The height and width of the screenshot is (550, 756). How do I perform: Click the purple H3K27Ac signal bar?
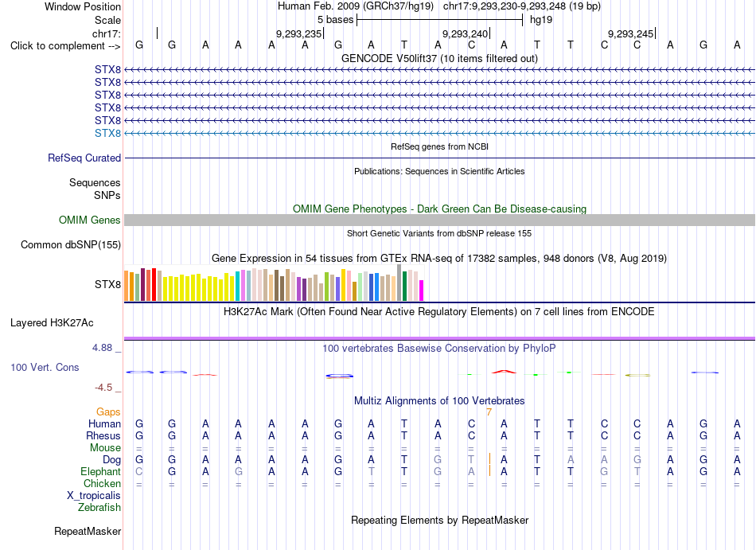(439, 338)
